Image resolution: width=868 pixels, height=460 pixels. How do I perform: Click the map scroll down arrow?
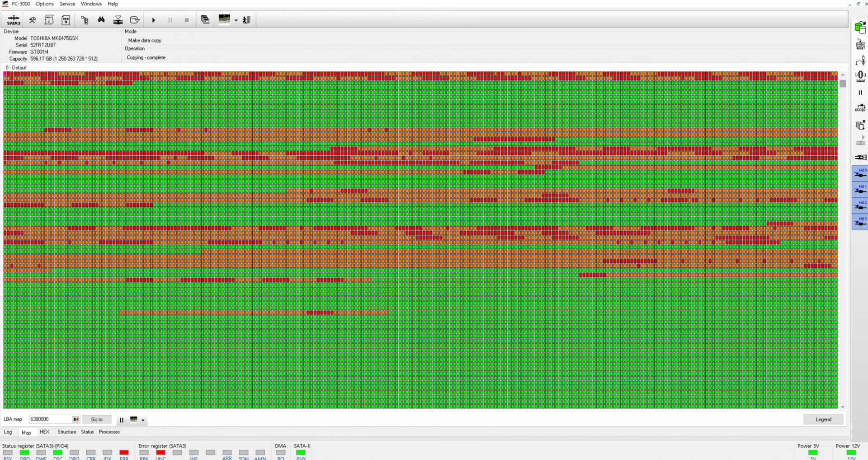pyautogui.click(x=843, y=407)
